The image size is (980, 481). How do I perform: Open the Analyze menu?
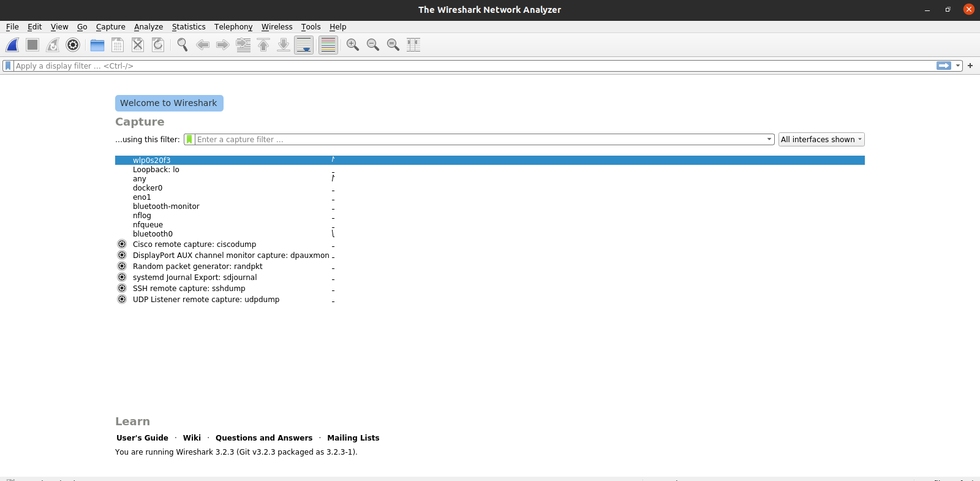(x=148, y=27)
